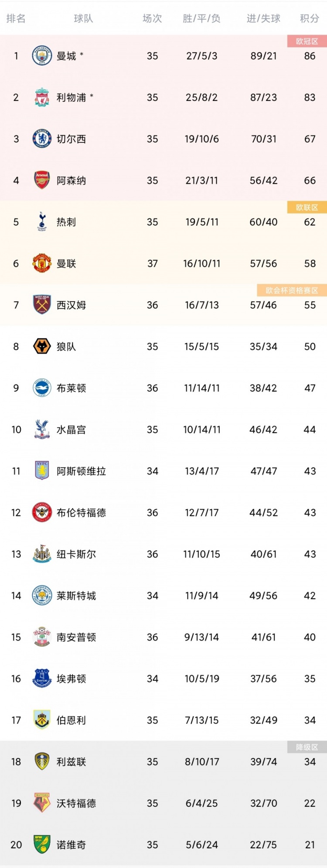Open the 布伦特福德 team name link
Viewport: 327px width, 868px height.
pos(82,513)
